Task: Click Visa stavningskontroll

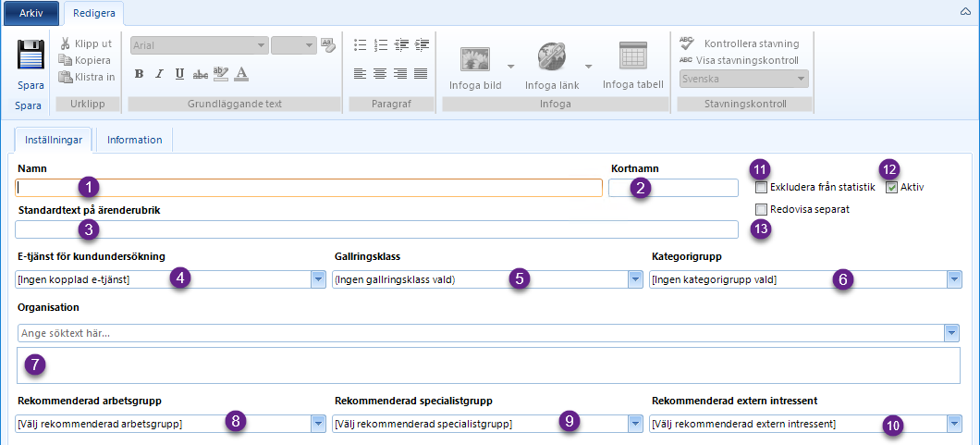Action: pos(740,61)
